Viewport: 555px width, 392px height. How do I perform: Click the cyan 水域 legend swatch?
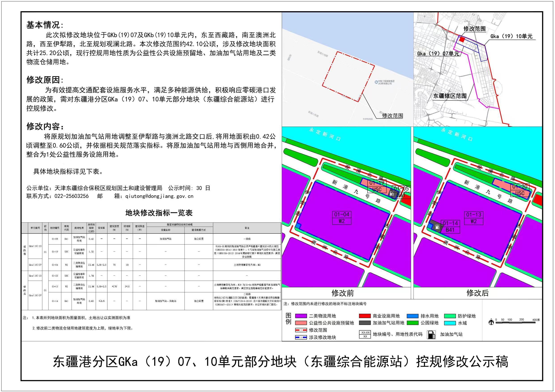(450, 323)
